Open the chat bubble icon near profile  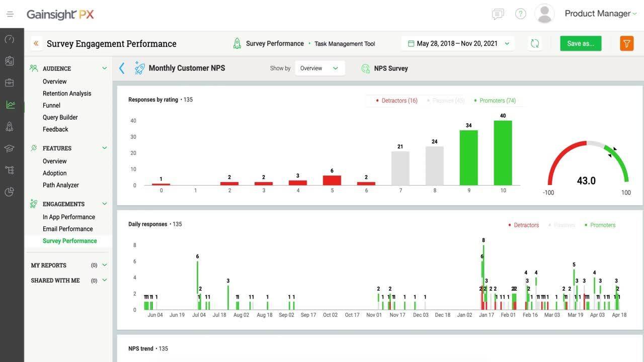(498, 14)
